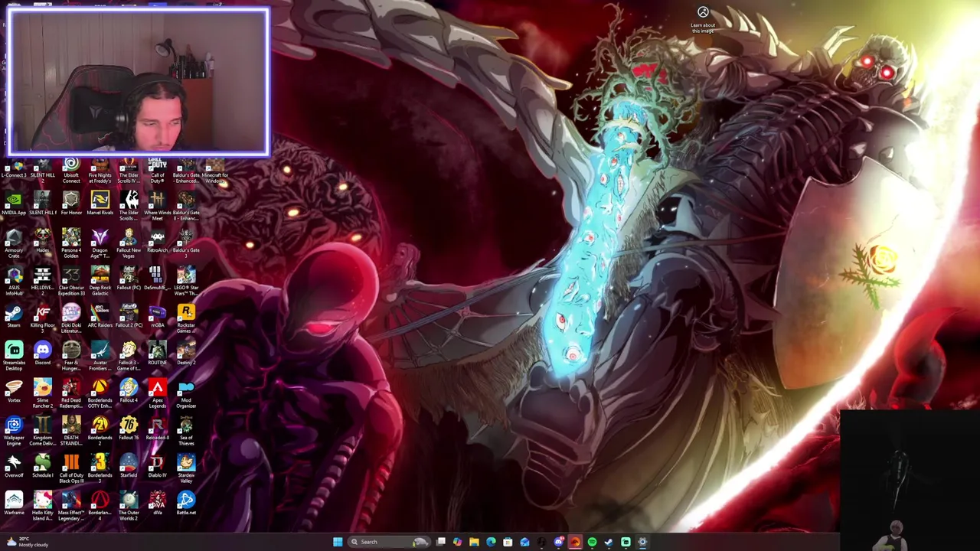Open Fallout 76 shortcut
The width and height of the screenshot is (980, 551).
129,428
